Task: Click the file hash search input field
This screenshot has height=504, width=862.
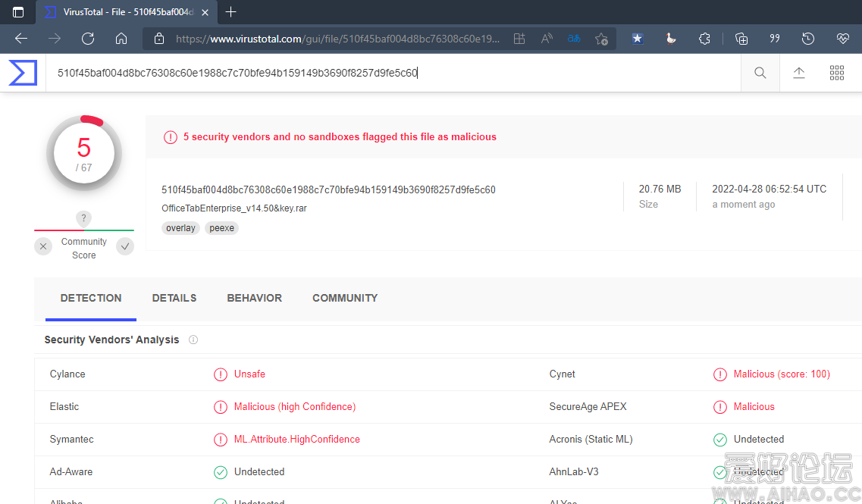Action: click(x=379, y=73)
